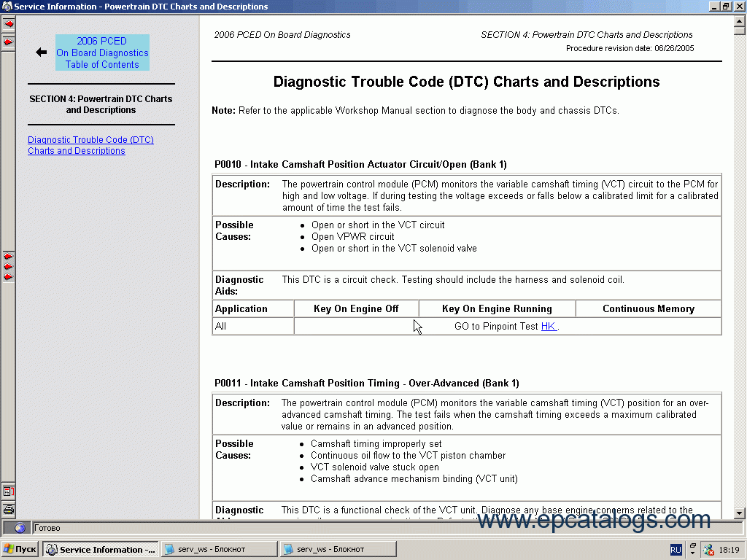
Task: Click the language bar options dropdown arrow
Action: tap(693, 553)
